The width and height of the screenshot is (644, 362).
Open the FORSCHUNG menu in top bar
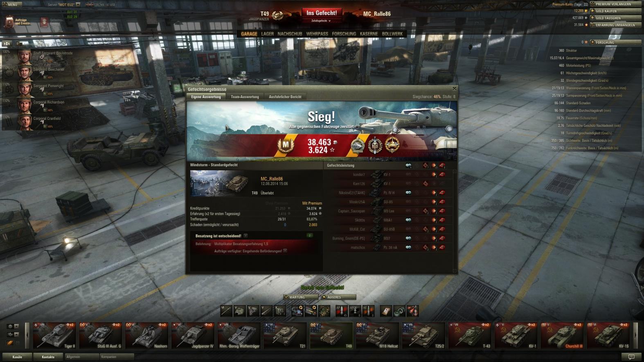344,34
